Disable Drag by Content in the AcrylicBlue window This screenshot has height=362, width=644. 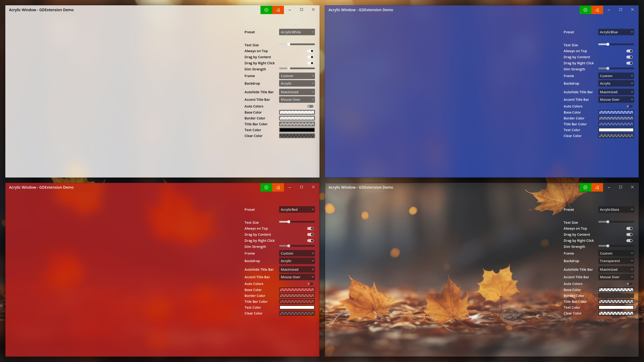pyautogui.click(x=629, y=57)
